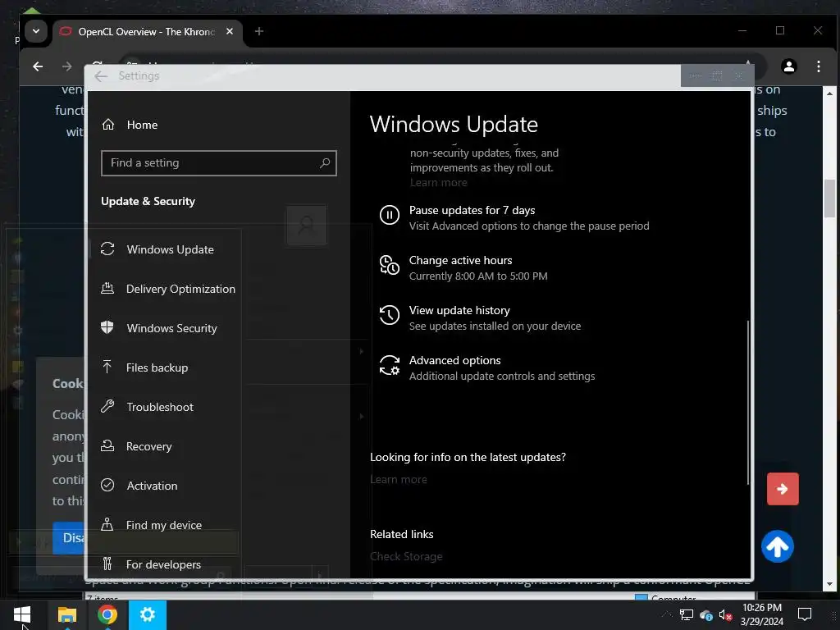
Task: Open Chrome's tab search dropdown
Action: 36,31
